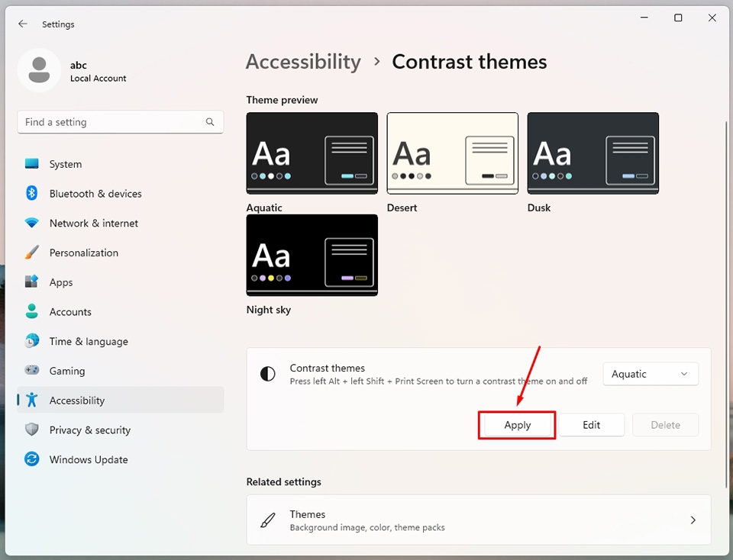The width and height of the screenshot is (733, 560).
Task: Click the back arrow in Settings
Action: 22,24
